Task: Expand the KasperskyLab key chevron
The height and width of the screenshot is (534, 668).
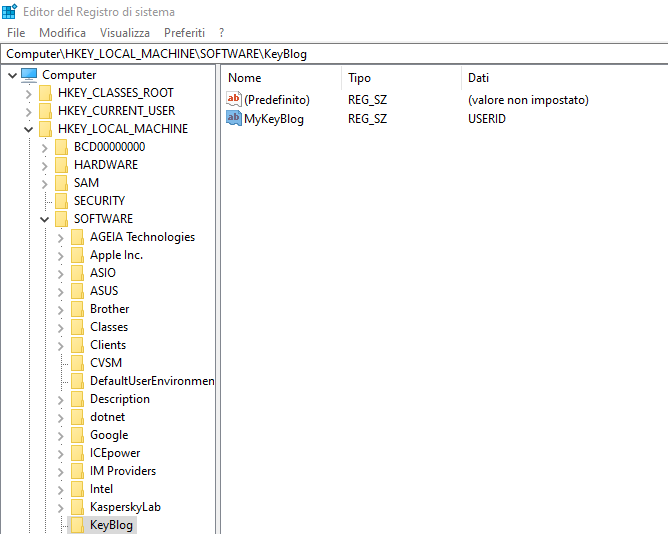Action: point(60,508)
